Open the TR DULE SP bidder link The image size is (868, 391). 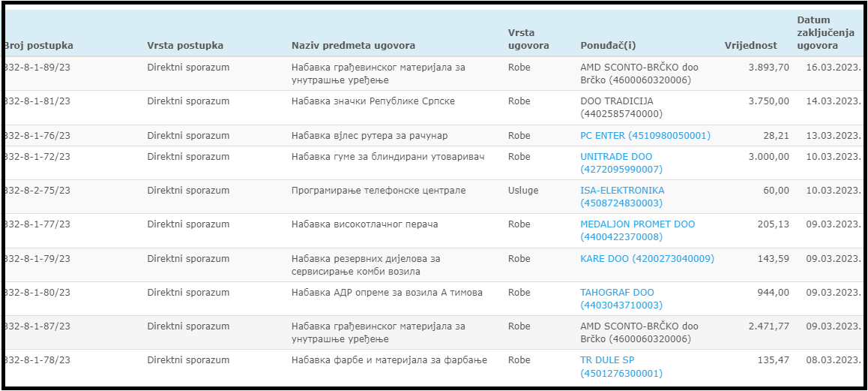[621, 366]
